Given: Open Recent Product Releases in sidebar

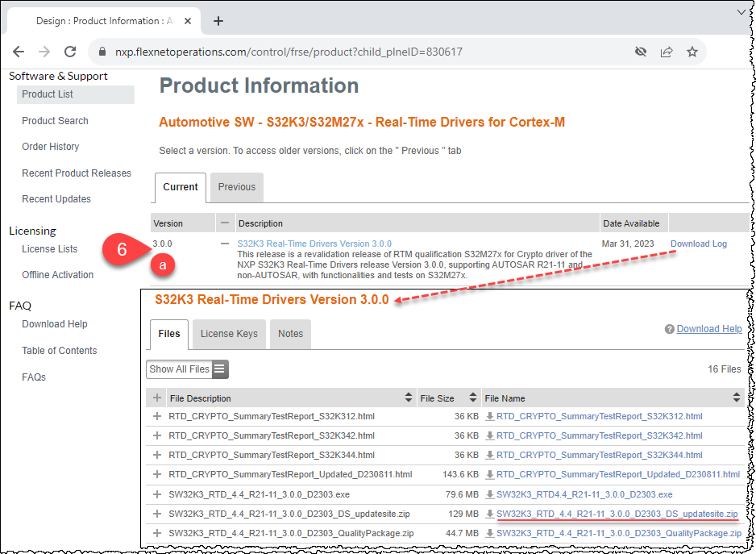Looking at the screenshot, I should pyautogui.click(x=77, y=173).
